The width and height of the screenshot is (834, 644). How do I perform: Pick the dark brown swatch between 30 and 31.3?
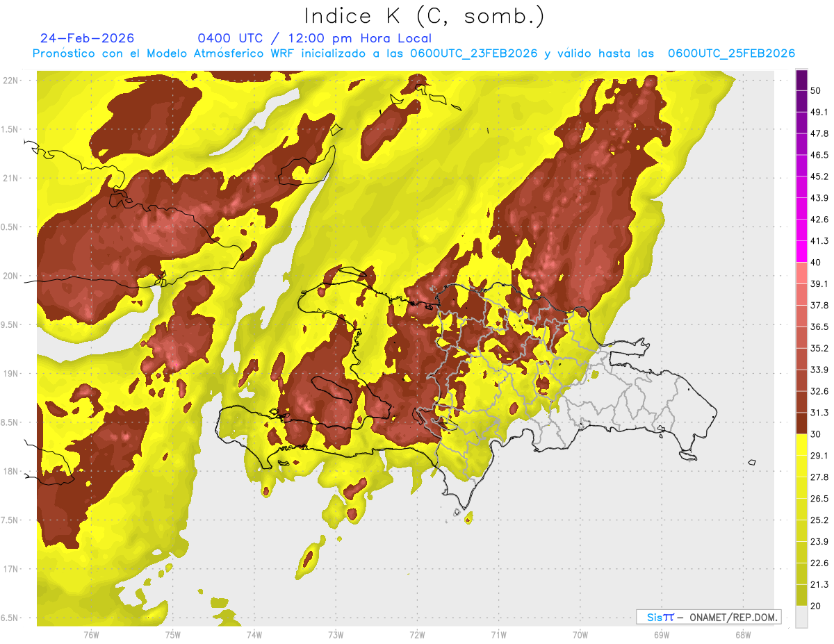(x=801, y=423)
